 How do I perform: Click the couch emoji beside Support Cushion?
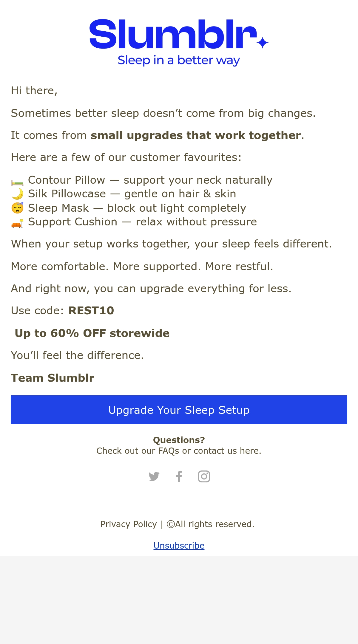click(17, 223)
